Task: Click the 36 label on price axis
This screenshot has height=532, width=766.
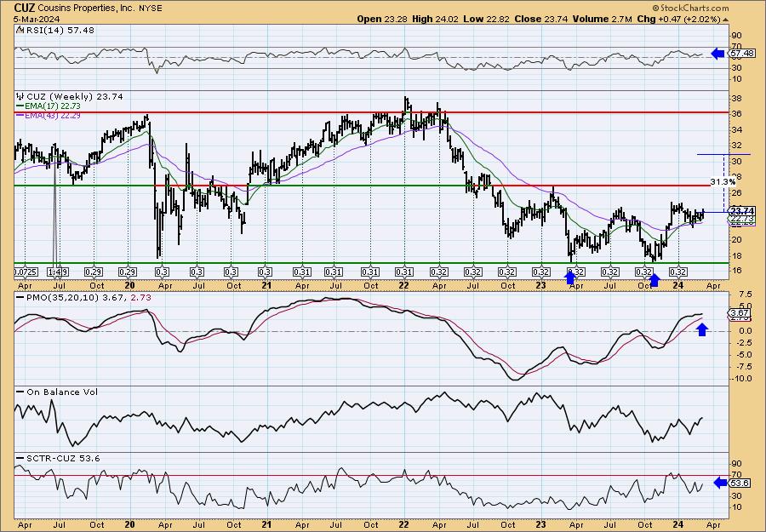Action: click(x=736, y=114)
